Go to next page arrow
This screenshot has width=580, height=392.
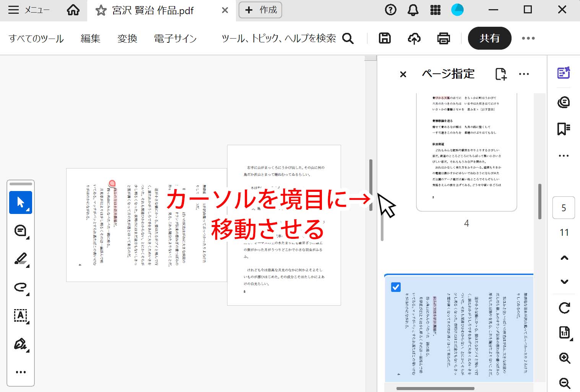click(564, 282)
